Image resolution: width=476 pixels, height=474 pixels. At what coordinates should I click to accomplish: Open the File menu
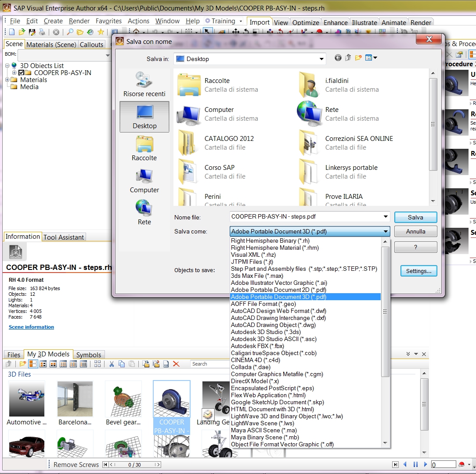15,21
